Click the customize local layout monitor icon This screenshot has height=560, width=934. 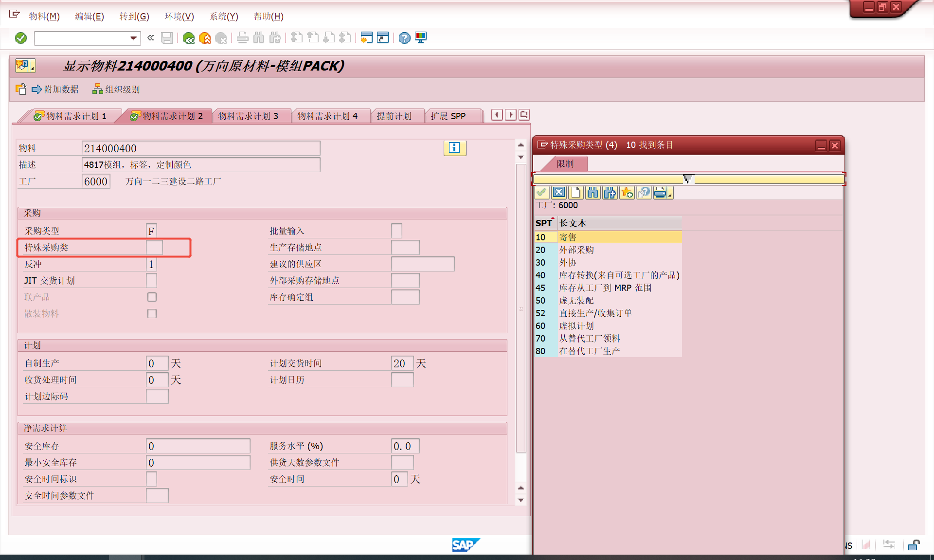click(x=421, y=38)
